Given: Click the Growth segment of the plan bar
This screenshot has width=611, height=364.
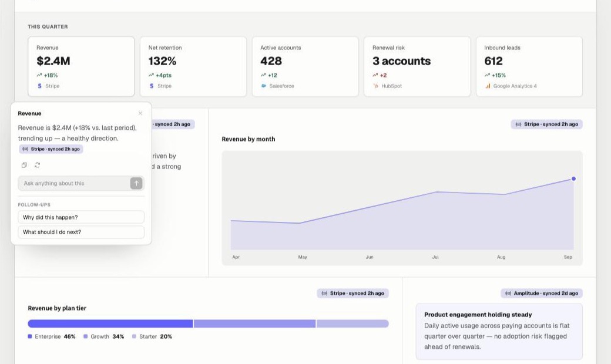Looking at the screenshot, I should tap(254, 323).
